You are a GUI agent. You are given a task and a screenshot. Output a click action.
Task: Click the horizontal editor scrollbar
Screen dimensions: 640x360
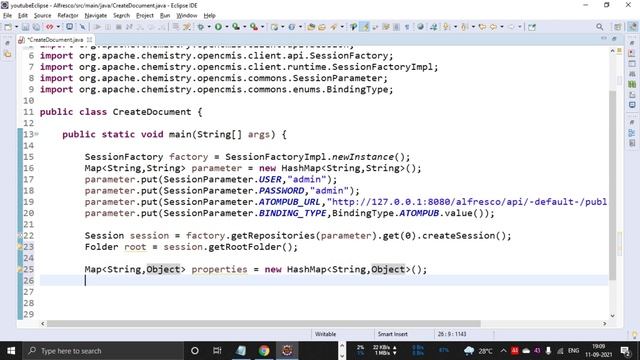click(x=263, y=324)
